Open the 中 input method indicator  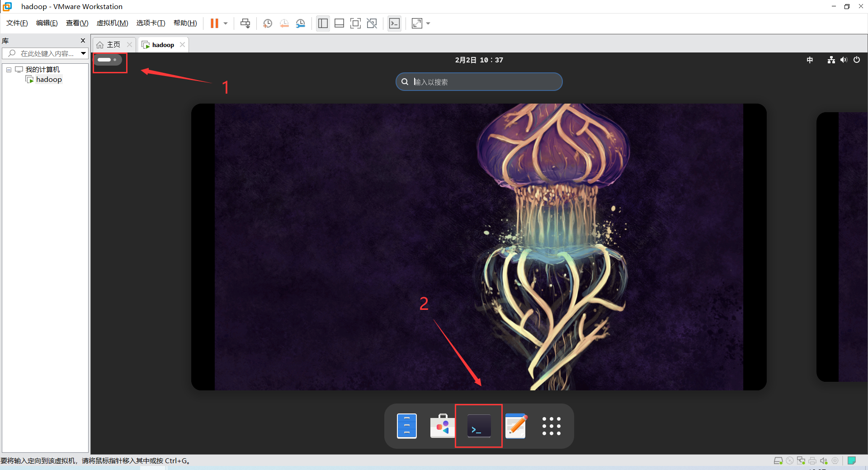point(810,60)
